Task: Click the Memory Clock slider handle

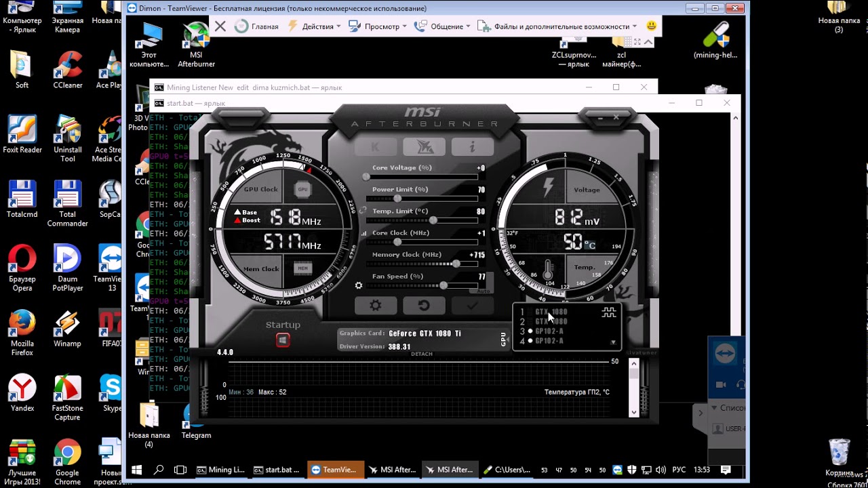Action: [x=456, y=264]
